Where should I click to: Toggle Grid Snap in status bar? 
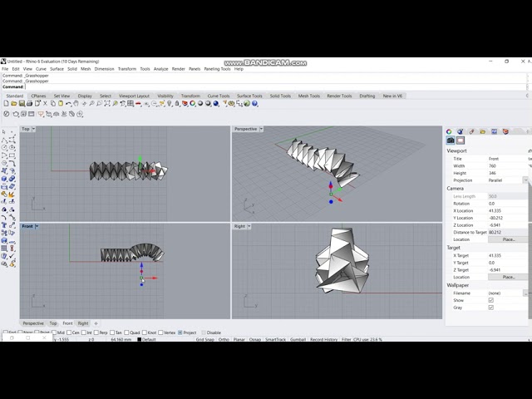(205, 339)
